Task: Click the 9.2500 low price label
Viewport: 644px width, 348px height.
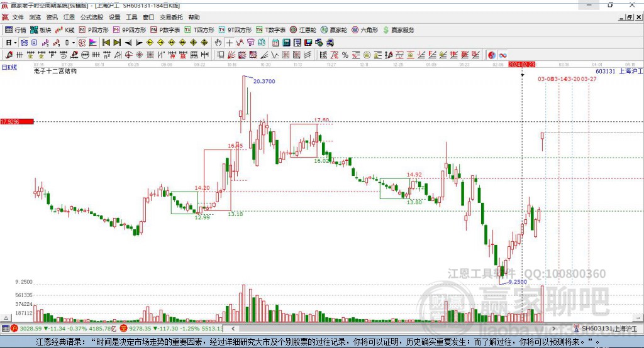Action: [x=518, y=281]
